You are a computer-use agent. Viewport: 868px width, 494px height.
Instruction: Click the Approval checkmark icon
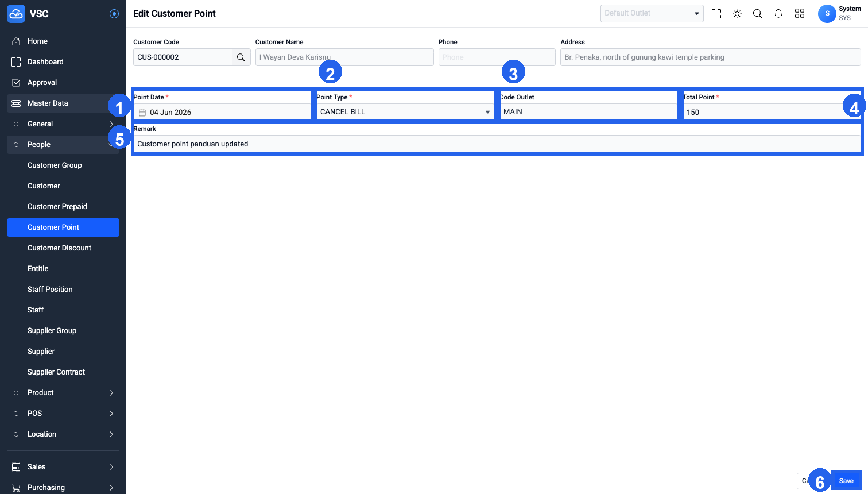click(16, 83)
